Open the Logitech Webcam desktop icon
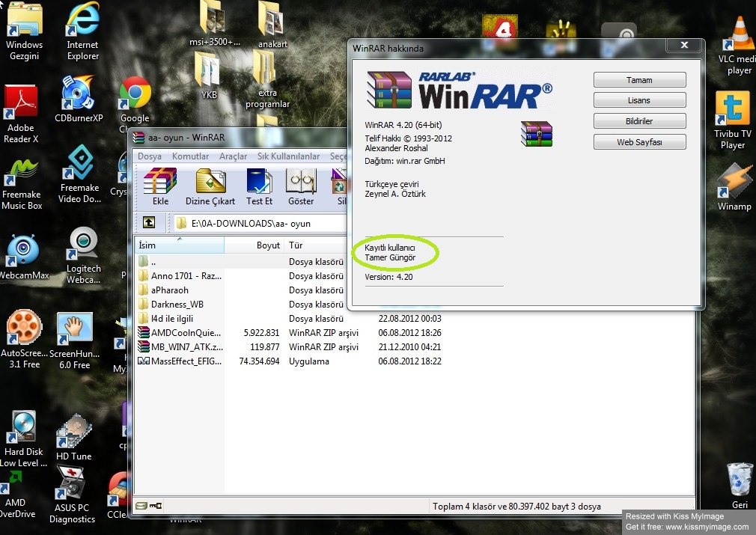This screenshot has width=756, height=535. (x=83, y=256)
